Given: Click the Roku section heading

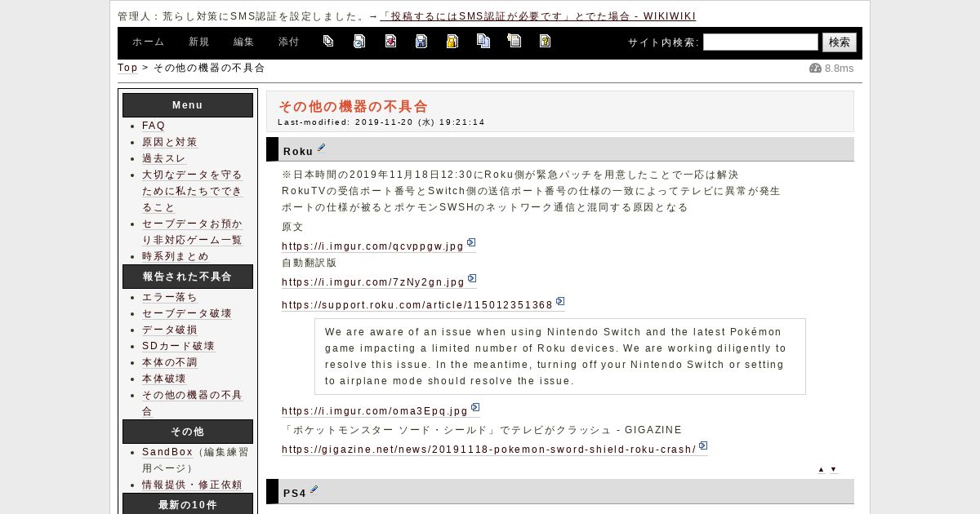Looking at the screenshot, I should (298, 151).
